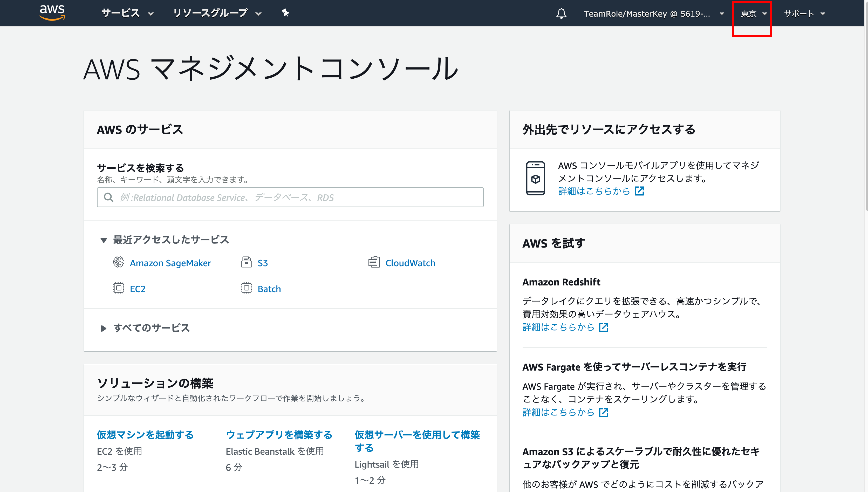Open the TeamRole/MasterKey account dropdown
868x492 pixels.
tap(654, 13)
